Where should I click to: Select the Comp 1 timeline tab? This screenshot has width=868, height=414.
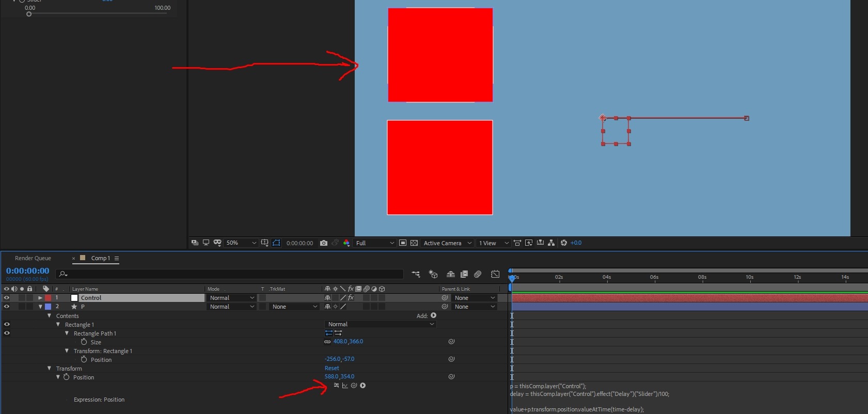tap(101, 258)
